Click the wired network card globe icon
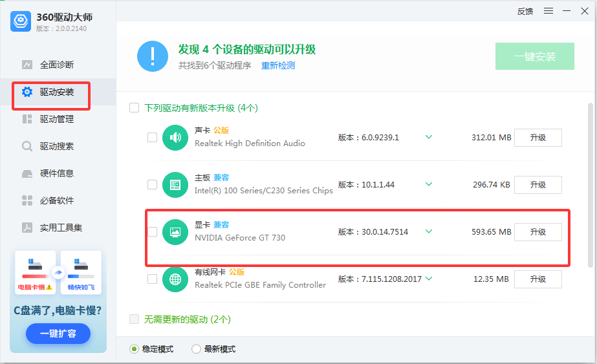Viewport: 597px width, 364px height. tap(175, 279)
